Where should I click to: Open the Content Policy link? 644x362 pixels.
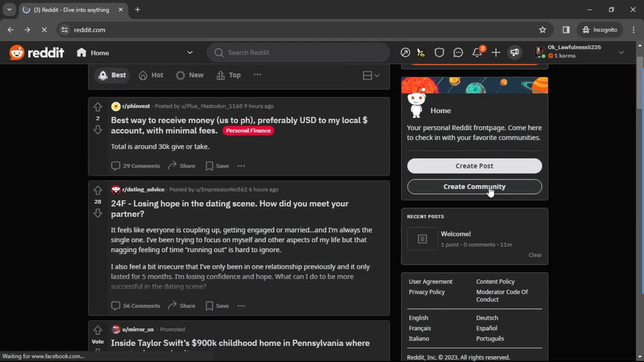(x=495, y=282)
